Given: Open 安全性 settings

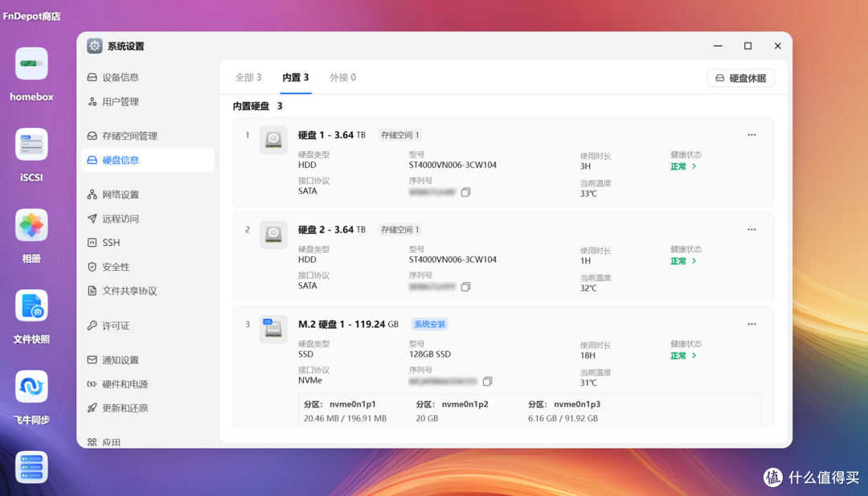Looking at the screenshot, I should (148, 267).
